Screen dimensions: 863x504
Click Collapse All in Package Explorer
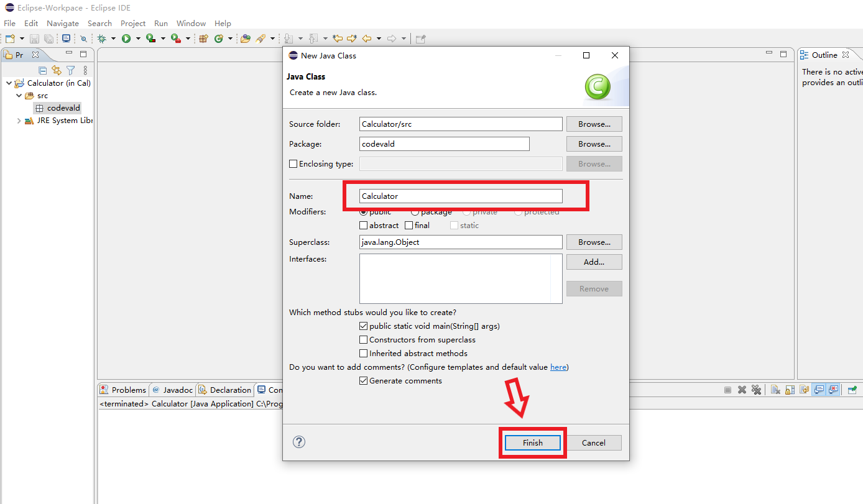[43, 70]
